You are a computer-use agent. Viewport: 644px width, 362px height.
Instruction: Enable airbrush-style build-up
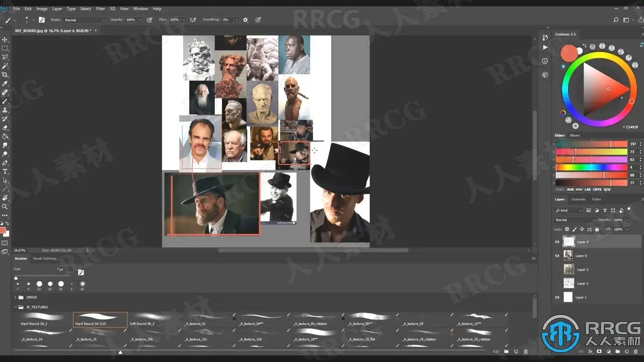coord(193,20)
